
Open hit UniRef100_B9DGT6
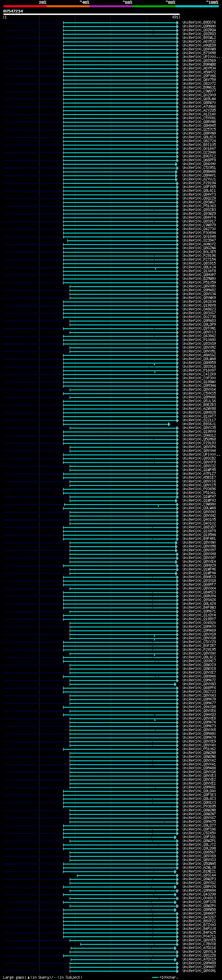(199, 23)
